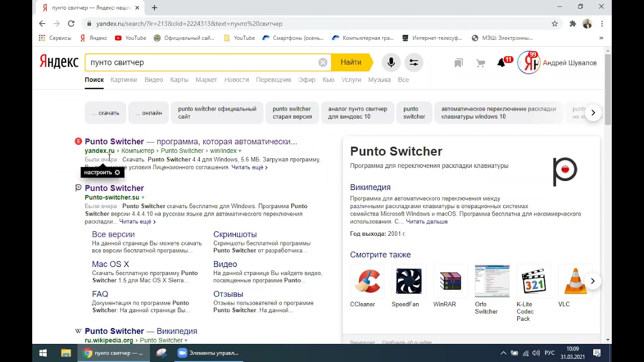Open the Отзывы sitelink

(228, 294)
